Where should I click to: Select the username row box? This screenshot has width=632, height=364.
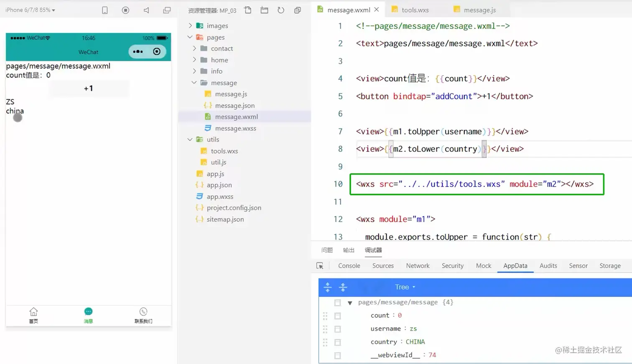pos(338,329)
